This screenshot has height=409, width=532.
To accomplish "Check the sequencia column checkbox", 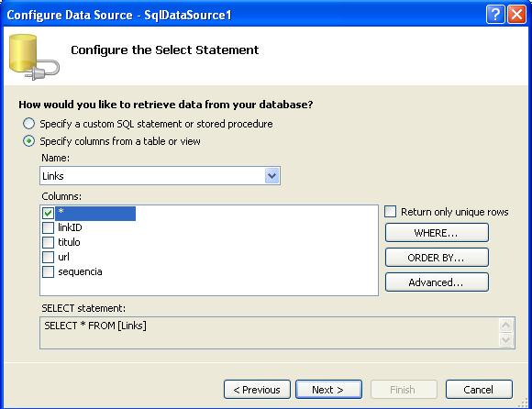I will pyautogui.click(x=48, y=271).
